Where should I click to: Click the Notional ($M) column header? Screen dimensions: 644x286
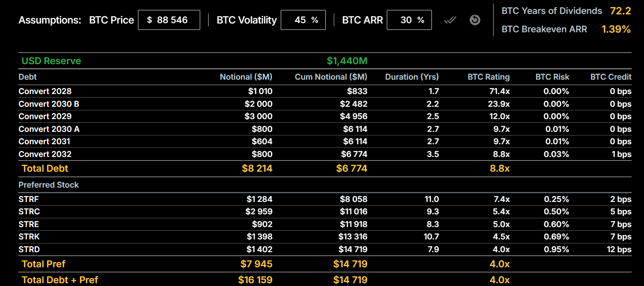[x=246, y=77]
